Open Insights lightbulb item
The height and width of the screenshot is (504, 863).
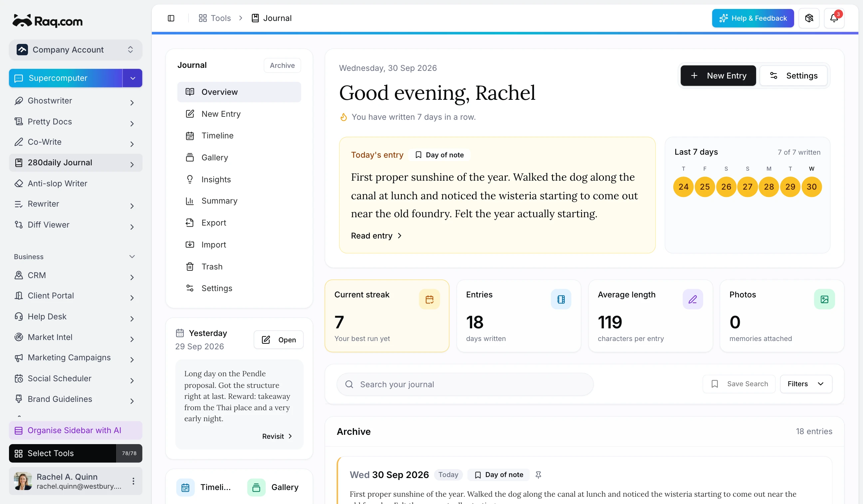[239, 179]
